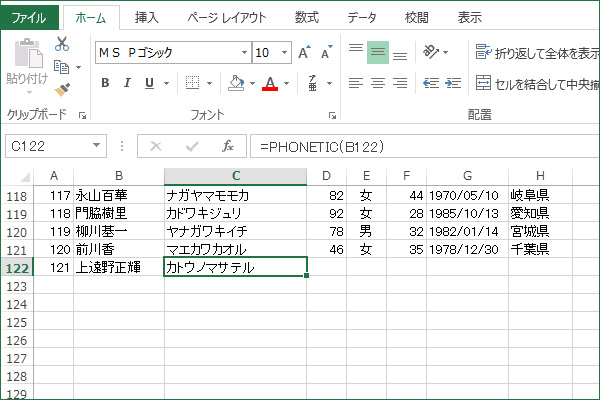Image resolution: width=600 pixels, height=400 pixels.
Task: Align text left horizontally
Action: [356, 83]
